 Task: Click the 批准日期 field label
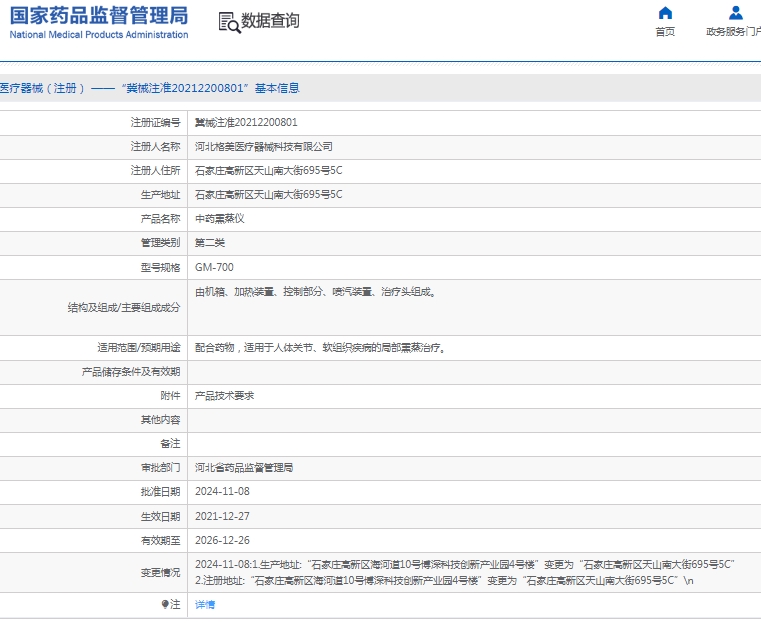pyautogui.click(x=161, y=492)
